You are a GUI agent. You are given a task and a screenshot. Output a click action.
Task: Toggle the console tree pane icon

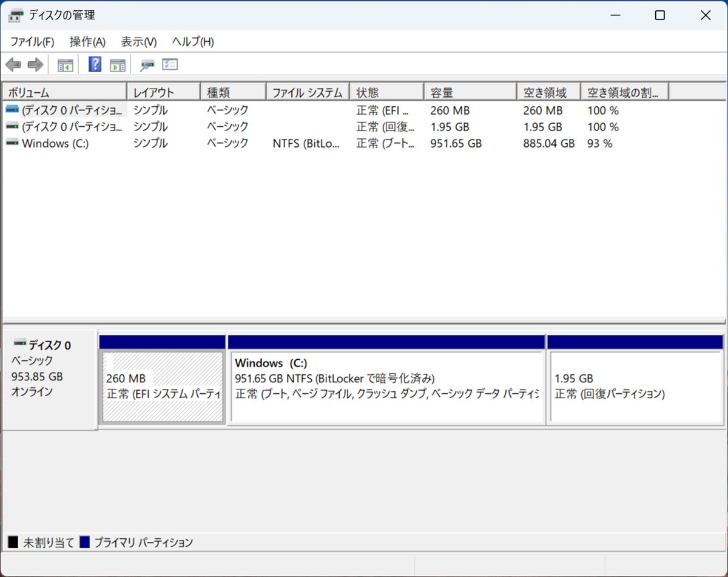pos(65,65)
